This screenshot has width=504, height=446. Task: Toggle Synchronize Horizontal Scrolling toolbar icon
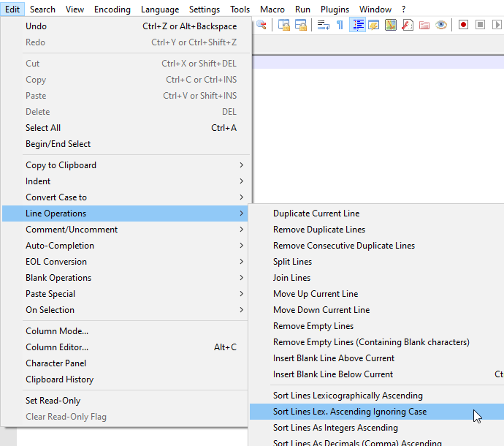tap(301, 25)
